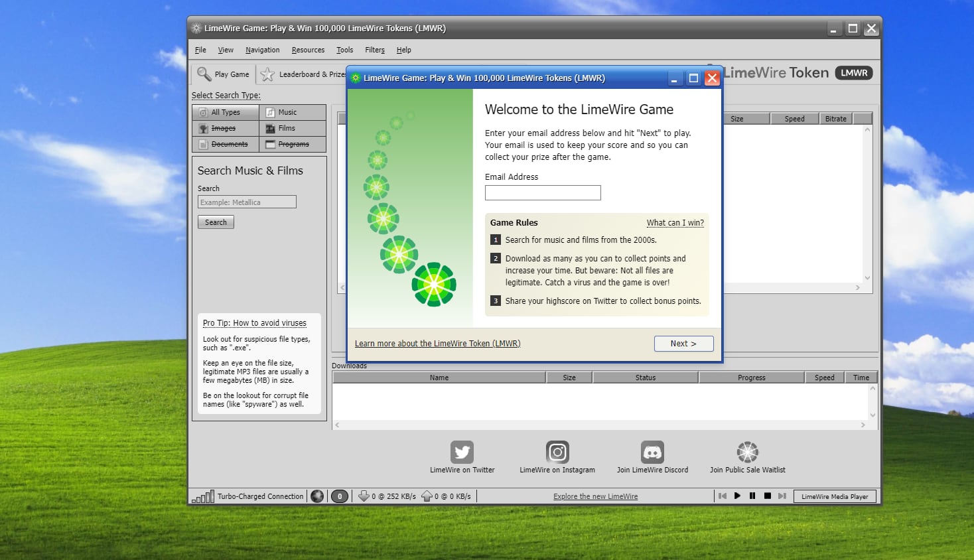Screen dimensions: 974x560
Task: Open the Tools menu
Action: tap(344, 50)
